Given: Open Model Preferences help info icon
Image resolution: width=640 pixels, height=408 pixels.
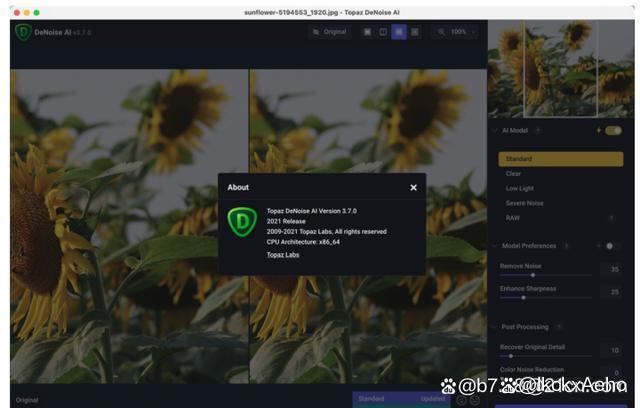Looking at the screenshot, I should 566,246.
